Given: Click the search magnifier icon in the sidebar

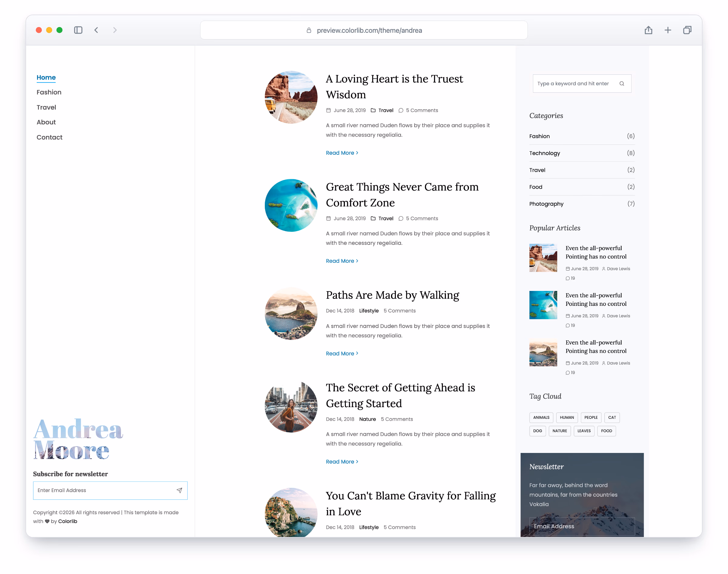Looking at the screenshot, I should (x=622, y=84).
